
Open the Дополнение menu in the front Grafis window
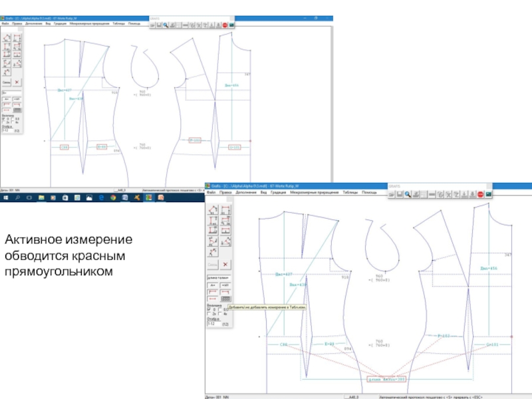click(x=246, y=192)
